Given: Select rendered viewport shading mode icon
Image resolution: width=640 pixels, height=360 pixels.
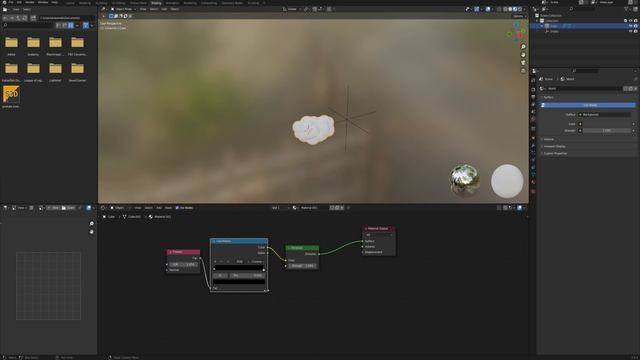Looking at the screenshot, I should click(520, 9).
